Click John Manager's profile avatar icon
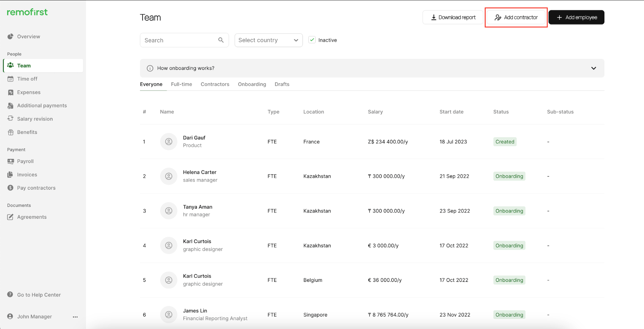The height and width of the screenshot is (329, 644). [10, 316]
